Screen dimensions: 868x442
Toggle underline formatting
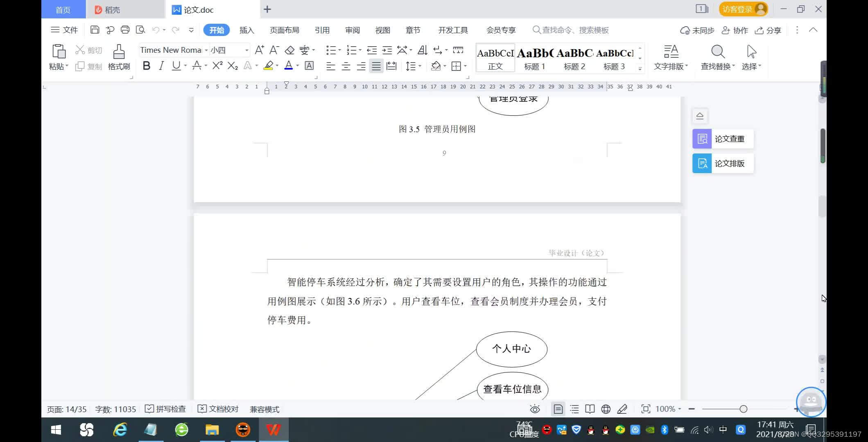(x=176, y=65)
